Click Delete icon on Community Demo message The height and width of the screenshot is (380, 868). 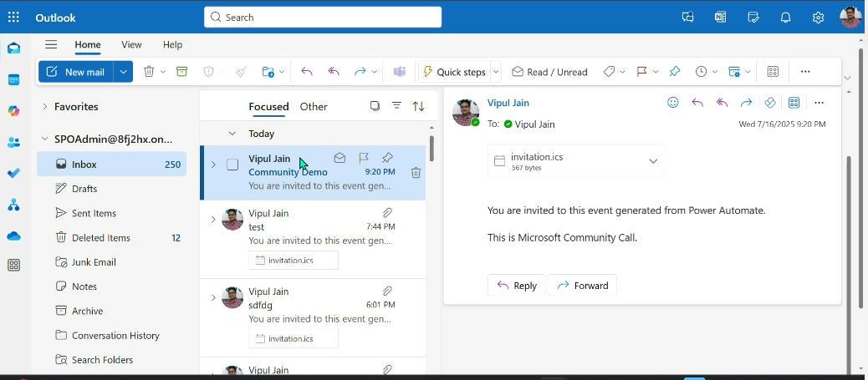tap(416, 173)
